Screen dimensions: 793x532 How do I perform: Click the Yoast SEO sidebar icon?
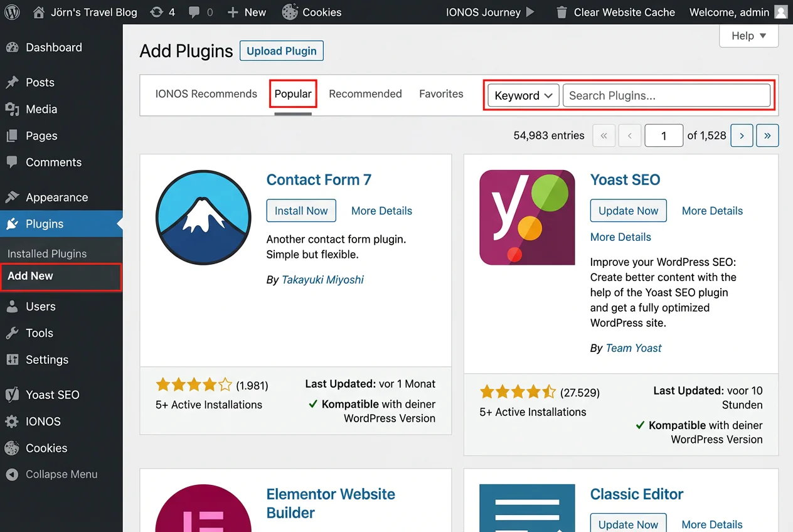12,395
